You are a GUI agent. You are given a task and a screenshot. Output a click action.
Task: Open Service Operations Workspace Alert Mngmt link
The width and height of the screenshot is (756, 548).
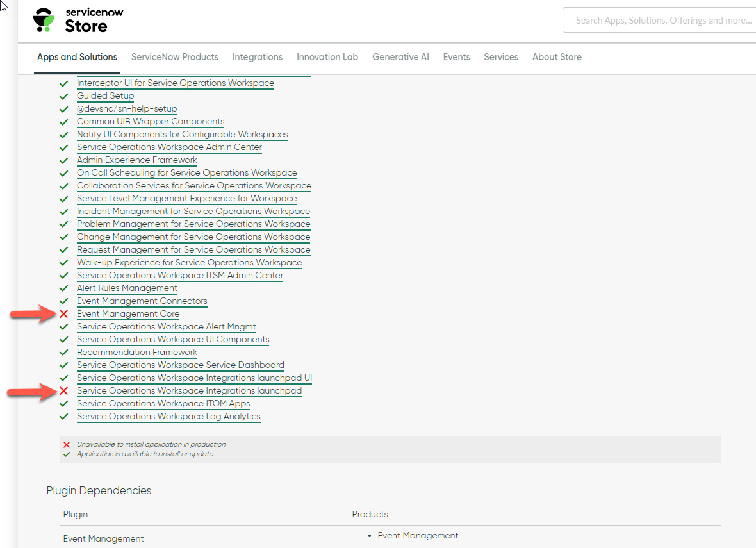click(x=167, y=327)
